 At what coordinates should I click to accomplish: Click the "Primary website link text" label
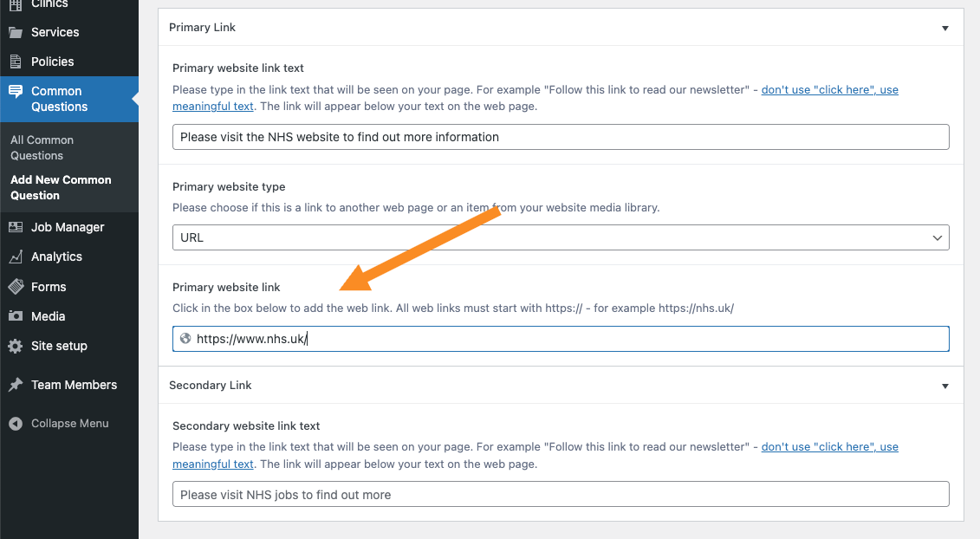(238, 68)
